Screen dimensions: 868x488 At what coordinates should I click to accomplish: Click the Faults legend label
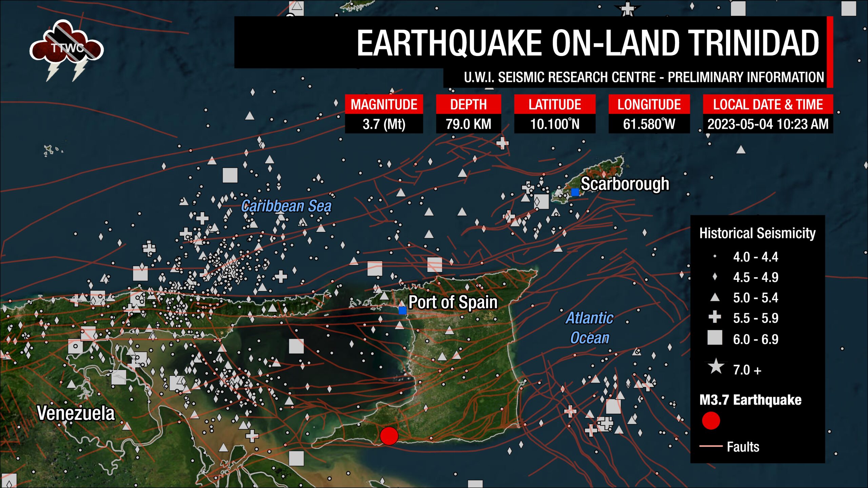(x=743, y=447)
